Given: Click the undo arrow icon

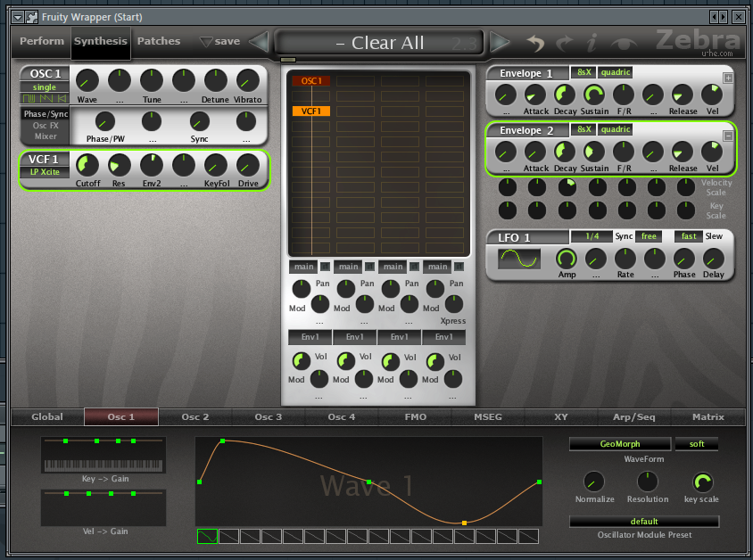Looking at the screenshot, I should (x=535, y=43).
